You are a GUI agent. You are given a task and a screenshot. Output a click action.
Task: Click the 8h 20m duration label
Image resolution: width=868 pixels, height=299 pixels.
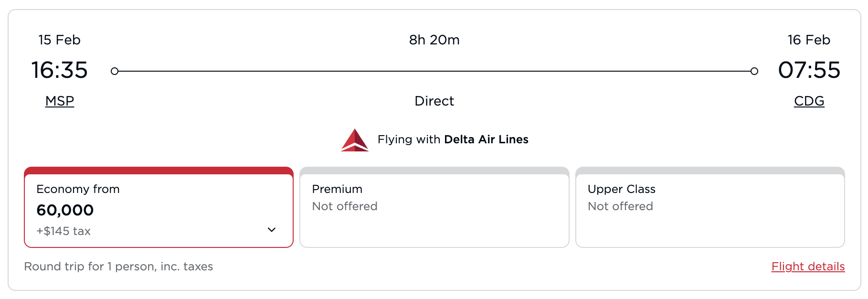[434, 40]
